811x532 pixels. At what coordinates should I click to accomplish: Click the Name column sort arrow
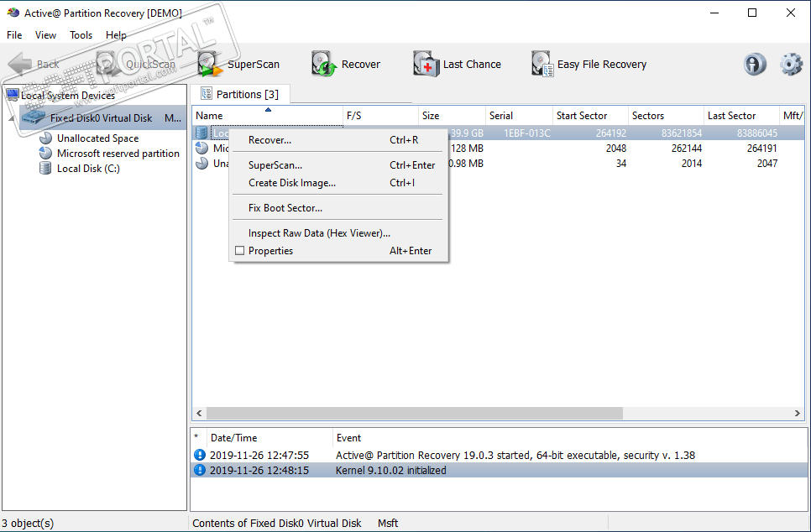(x=268, y=110)
